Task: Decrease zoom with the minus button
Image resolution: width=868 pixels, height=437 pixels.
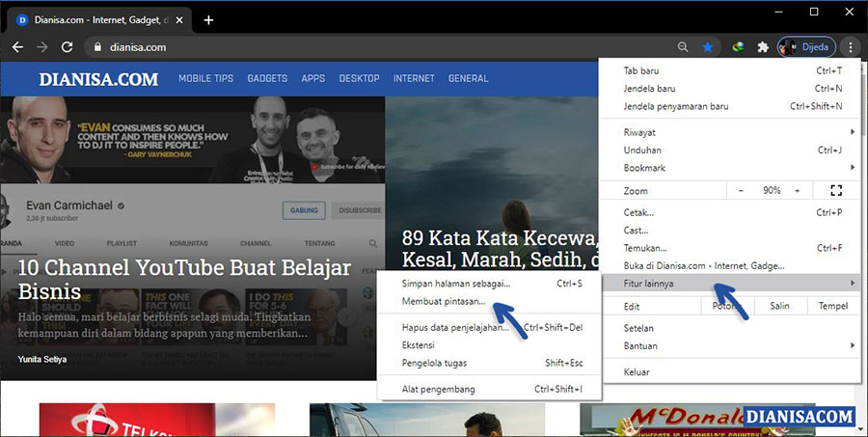Action: point(742,191)
